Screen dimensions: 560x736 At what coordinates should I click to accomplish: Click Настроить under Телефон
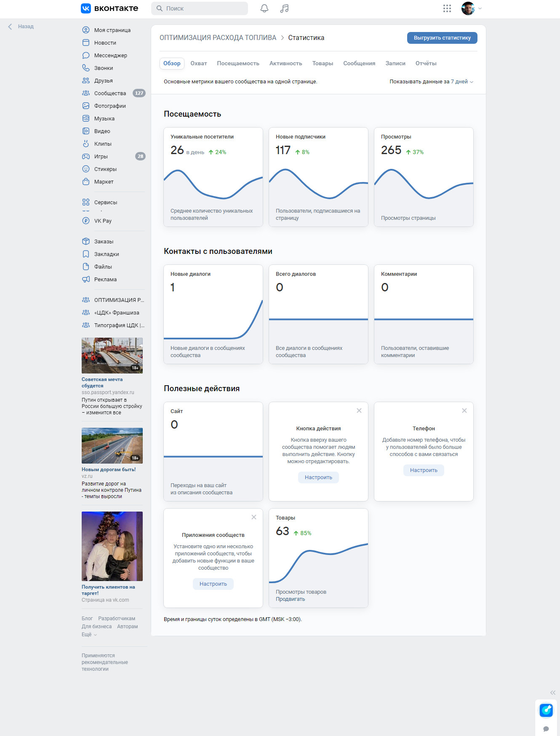[424, 470]
